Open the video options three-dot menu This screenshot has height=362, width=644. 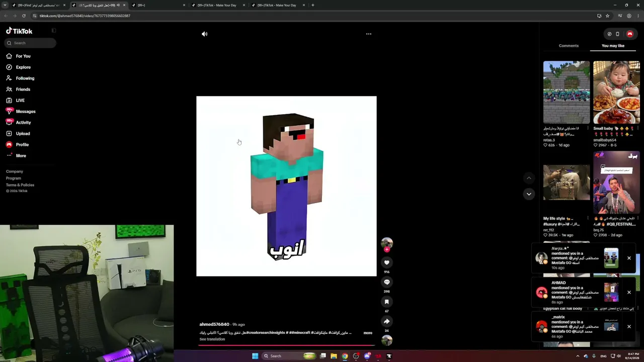[x=369, y=34]
